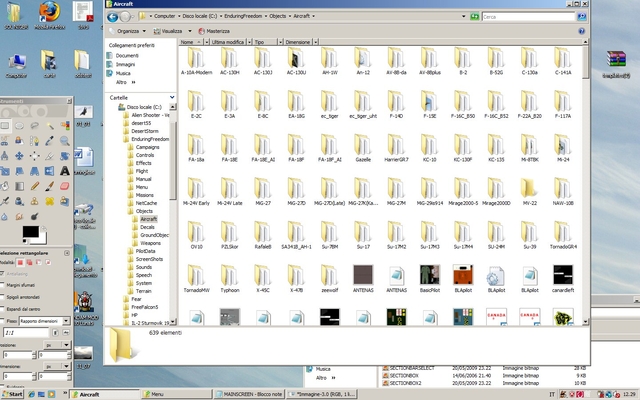
Task: Switch to Immagine-3.0 GIMP taskbar item
Action: [x=322, y=394]
